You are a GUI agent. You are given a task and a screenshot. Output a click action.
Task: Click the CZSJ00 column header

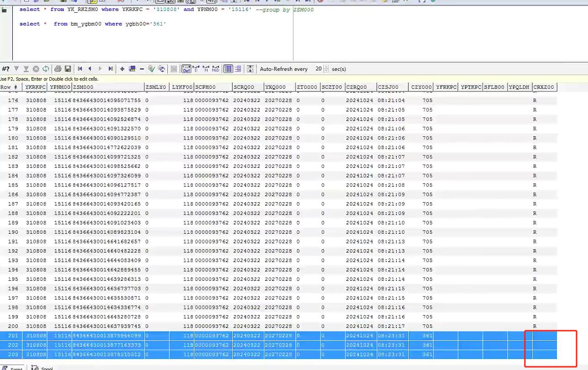[392, 87]
